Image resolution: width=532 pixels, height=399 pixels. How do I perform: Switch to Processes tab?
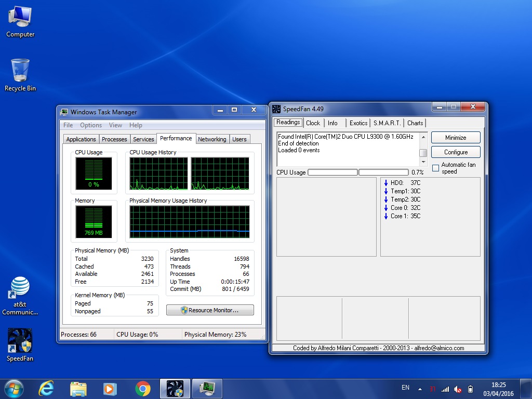114,139
